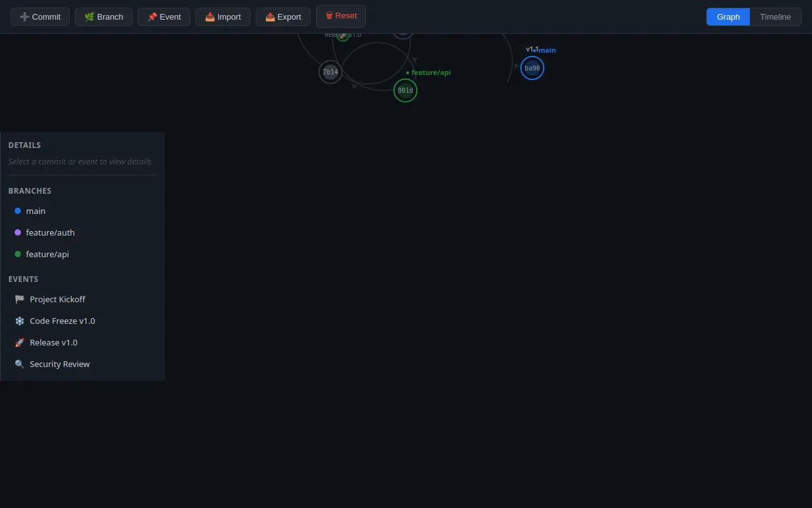
Task: Open the Branch creation button
Action: point(103,17)
